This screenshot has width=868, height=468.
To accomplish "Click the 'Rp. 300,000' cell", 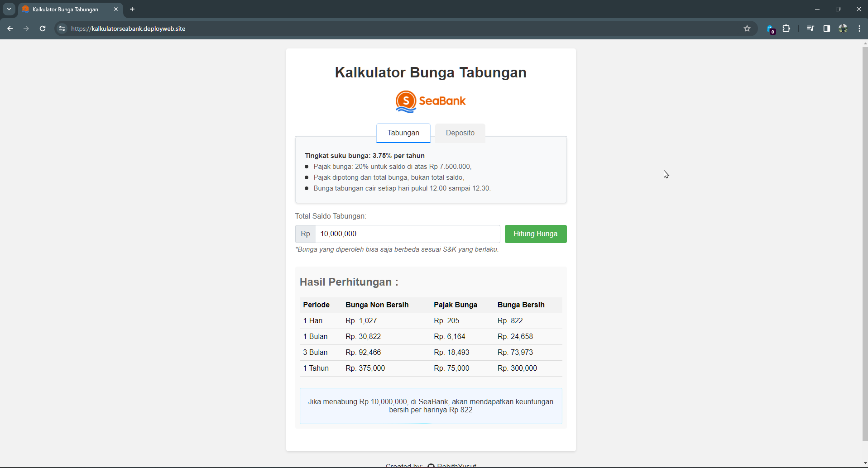I will tap(518, 368).
